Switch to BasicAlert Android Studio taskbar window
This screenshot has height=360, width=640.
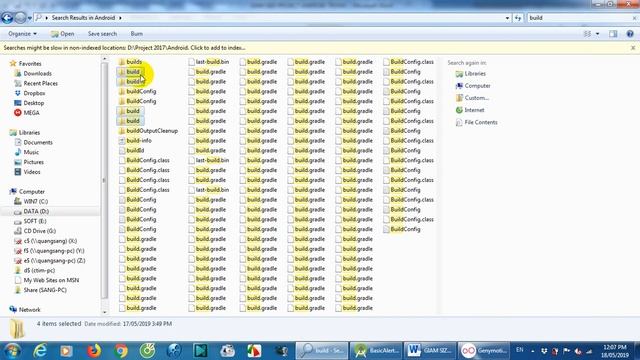coord(376,351)
